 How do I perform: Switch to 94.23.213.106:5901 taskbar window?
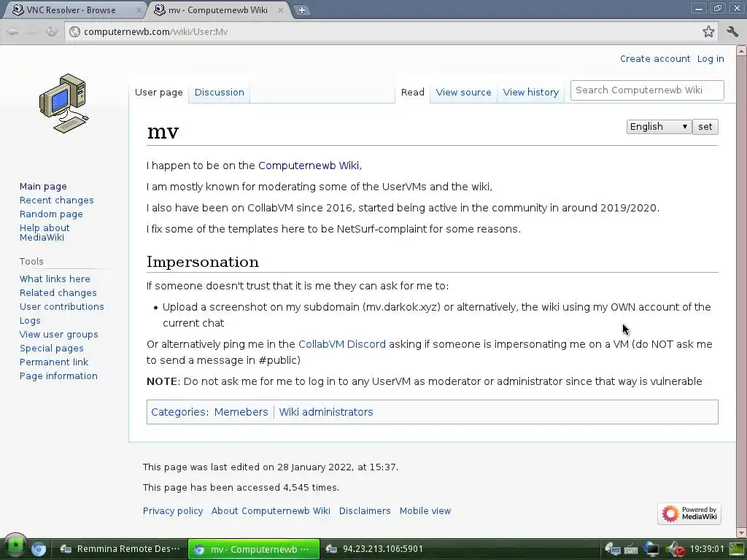pos(376,549)
